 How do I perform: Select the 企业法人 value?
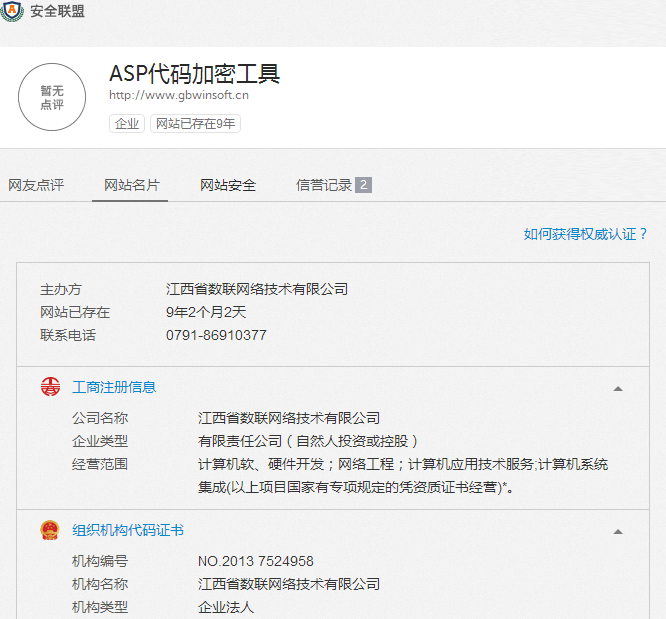[x=226, y=607]
